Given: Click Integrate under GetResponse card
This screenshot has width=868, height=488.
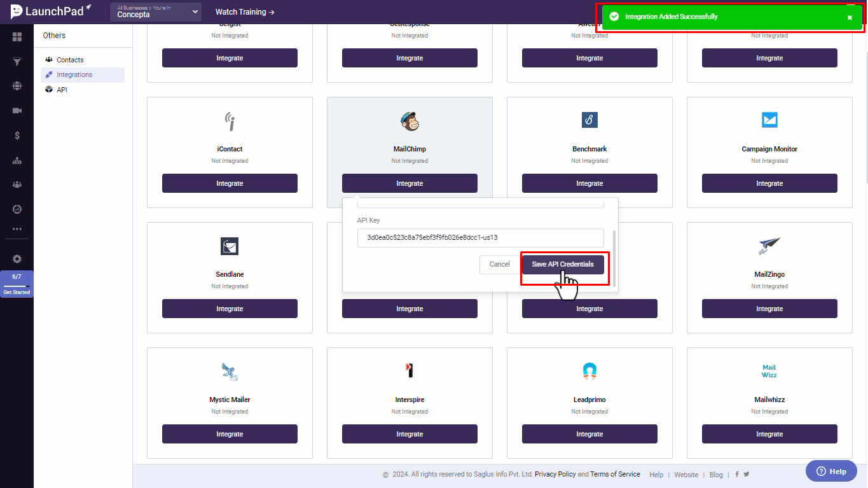Looking at the screenshot, I should click(x=410, y=58).
